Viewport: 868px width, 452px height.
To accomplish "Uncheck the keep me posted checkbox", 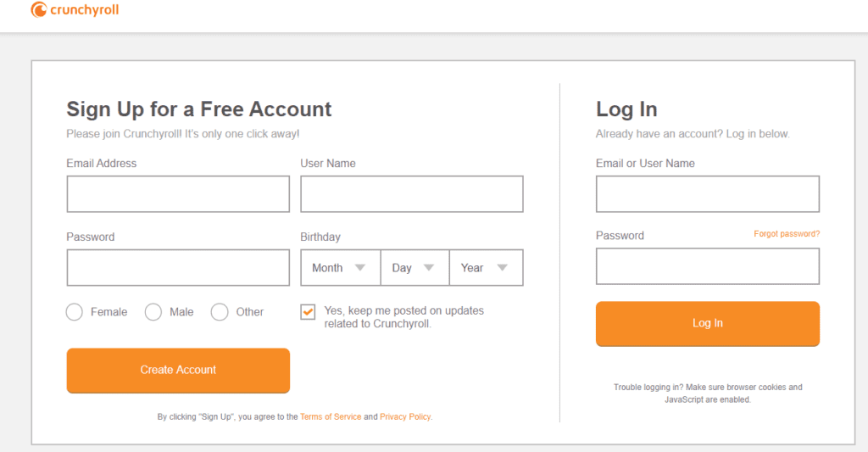I will tap(309, 312).
